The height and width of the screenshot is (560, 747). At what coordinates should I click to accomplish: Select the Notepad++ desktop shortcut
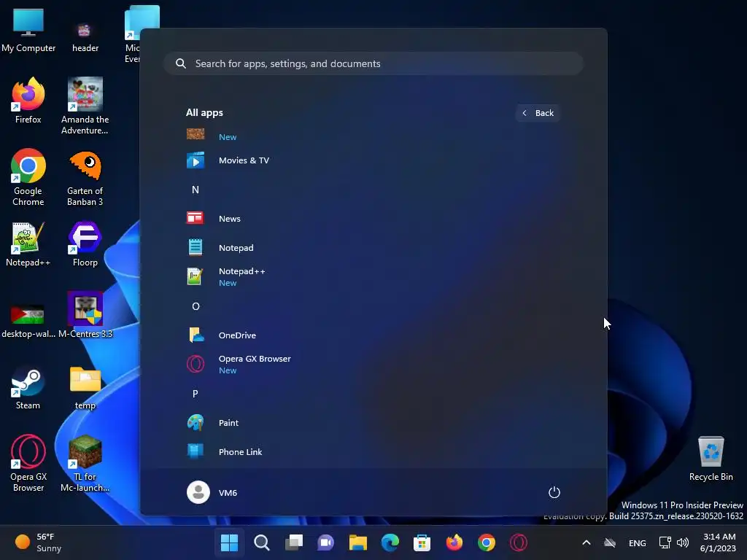[x=28, y=244]
